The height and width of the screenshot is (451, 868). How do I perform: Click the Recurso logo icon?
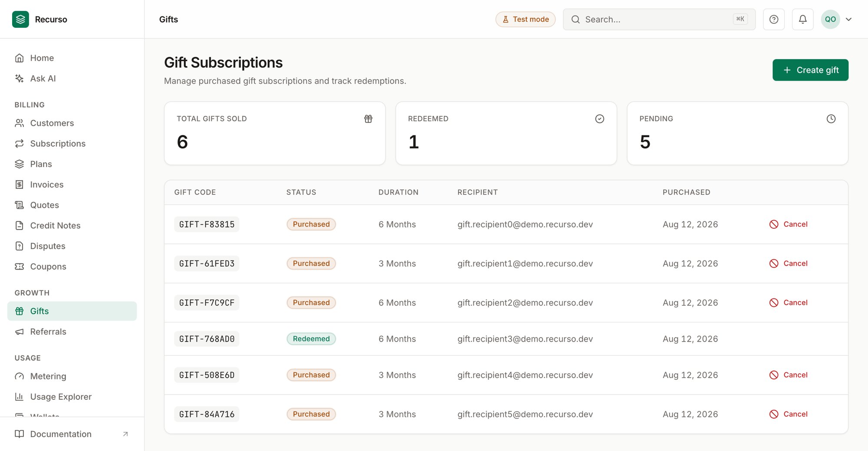pyautogui.click(x=20, y=19)
